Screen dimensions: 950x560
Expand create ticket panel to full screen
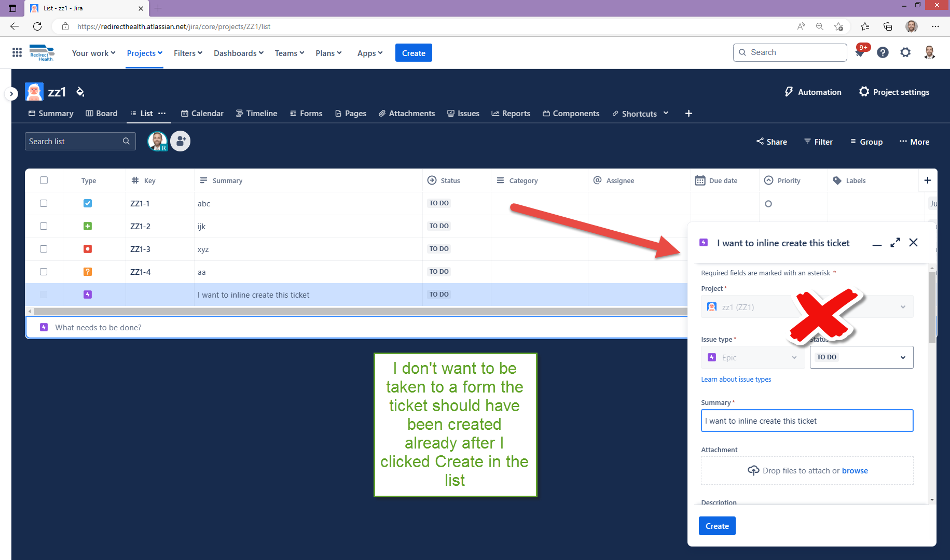(x=895, y=243)
